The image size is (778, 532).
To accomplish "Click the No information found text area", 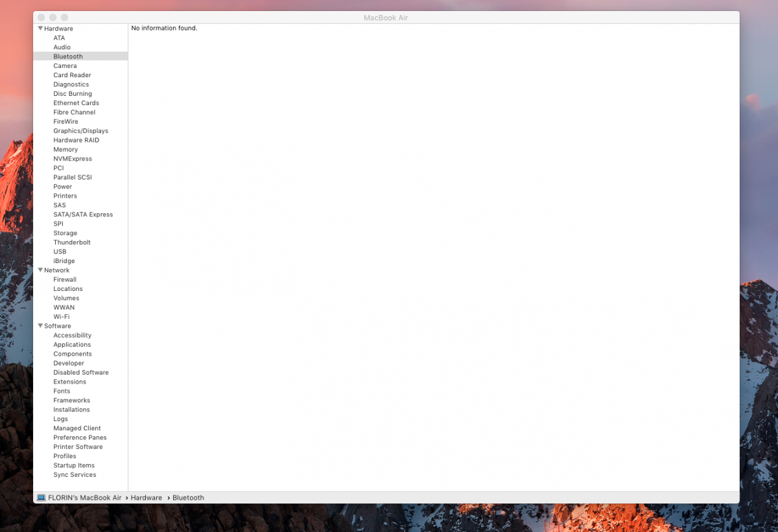I will tap(164, 29).
